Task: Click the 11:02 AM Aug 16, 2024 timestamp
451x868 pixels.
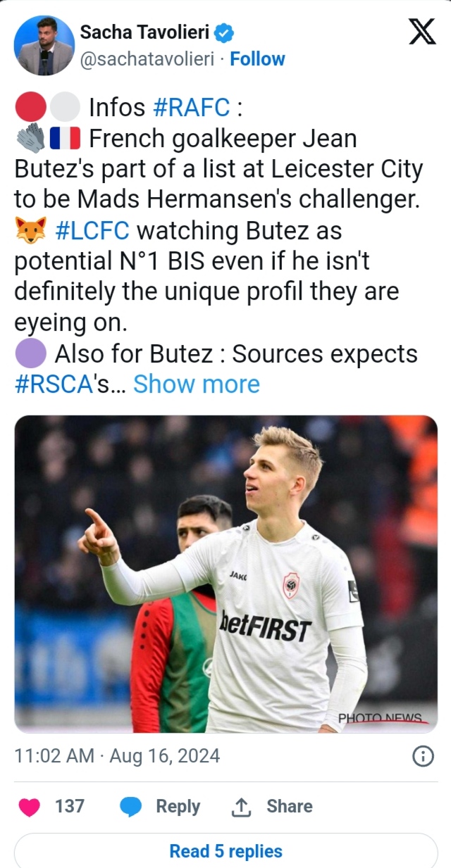Action: [117, 756]
